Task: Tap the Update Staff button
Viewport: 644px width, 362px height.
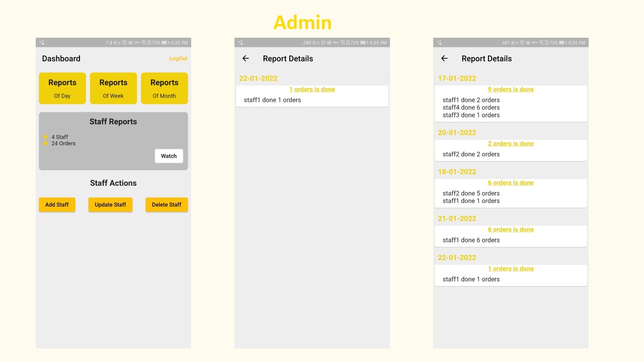Action: [x=110, y=205]
